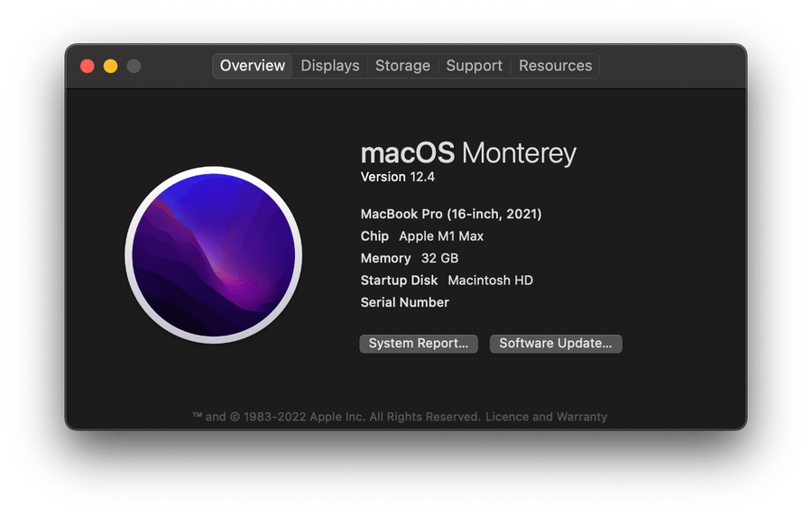
Task: Minimize window with the yellow button
Action: pos(110,66)
